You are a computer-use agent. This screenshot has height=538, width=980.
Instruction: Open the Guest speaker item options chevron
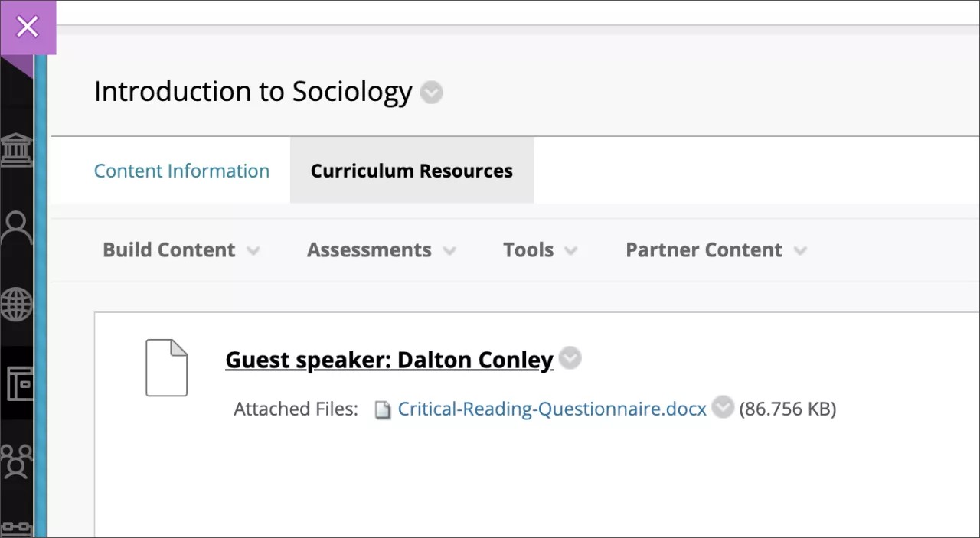(x=570, y=358)
